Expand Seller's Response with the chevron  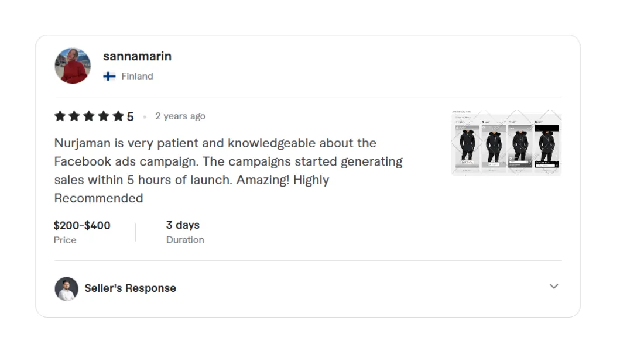coord(554,287)
